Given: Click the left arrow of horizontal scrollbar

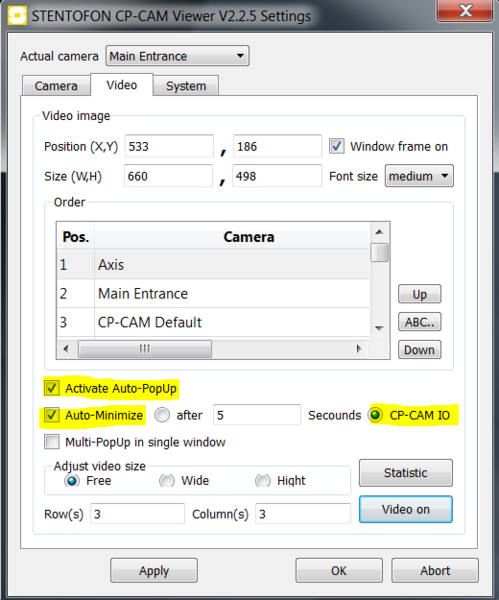Looking at the screenshot, I should point(66,349).
